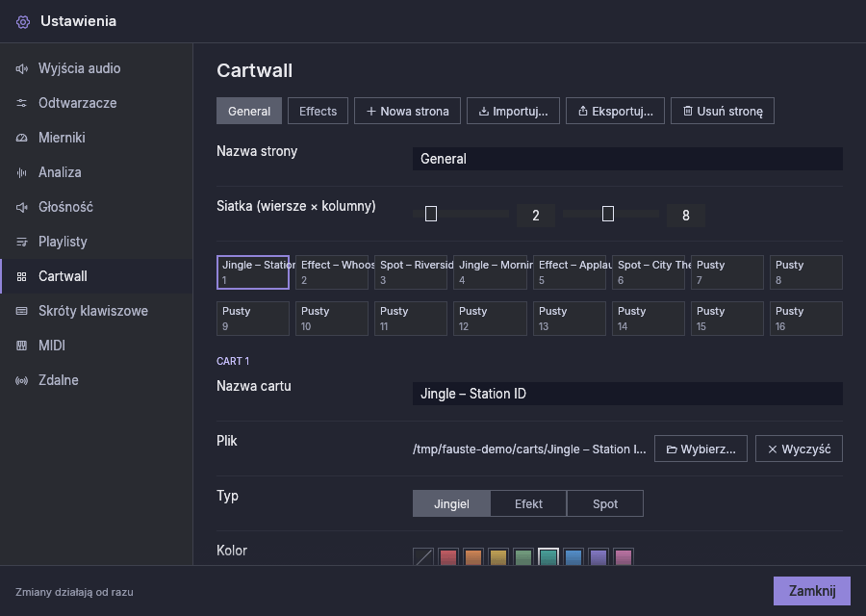This screenshot has width=866, height=616.
Task: Click the columns value field showing 8
Action: 686,216
